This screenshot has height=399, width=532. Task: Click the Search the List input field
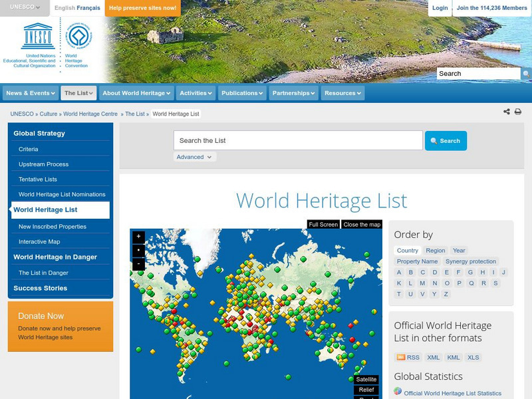298,140
